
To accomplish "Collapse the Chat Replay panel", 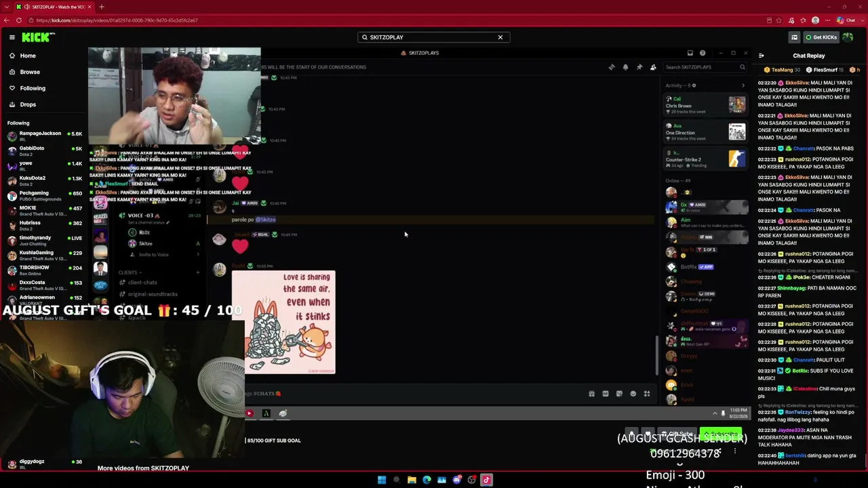I will tap(761, 56).
